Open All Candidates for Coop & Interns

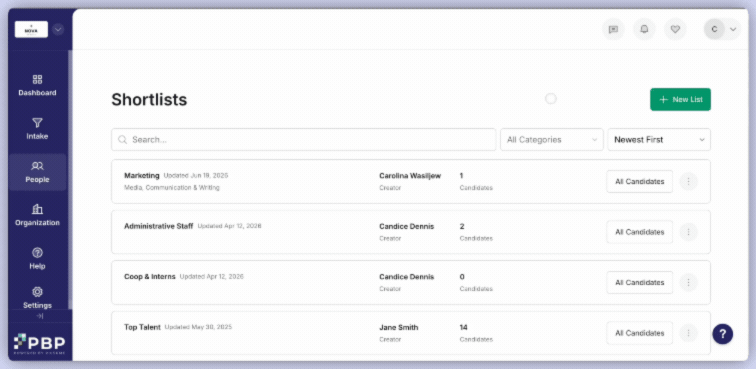tap(639, 283)
